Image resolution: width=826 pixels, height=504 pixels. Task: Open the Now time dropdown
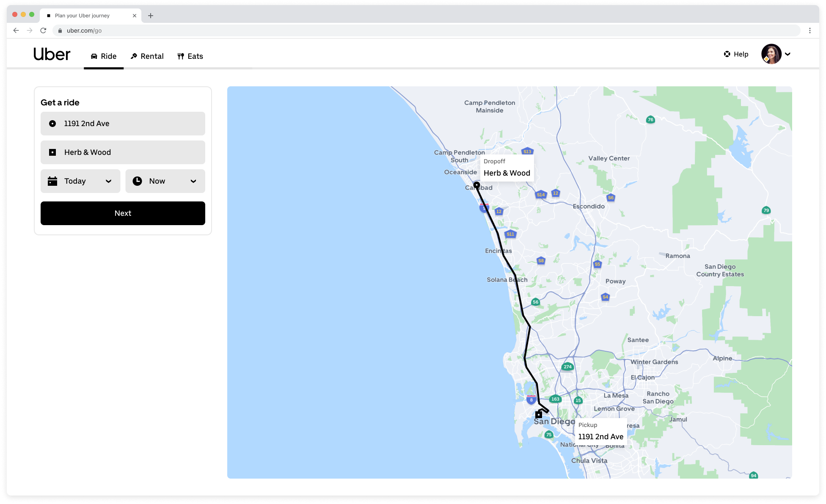pos(165,181)
